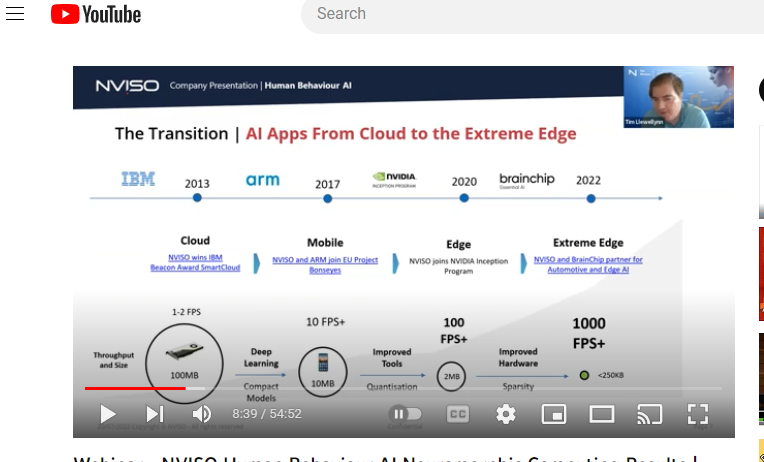764x462 pixels.
Task: Click the 'Deep Learning' label
Action: tap(261, 358)
